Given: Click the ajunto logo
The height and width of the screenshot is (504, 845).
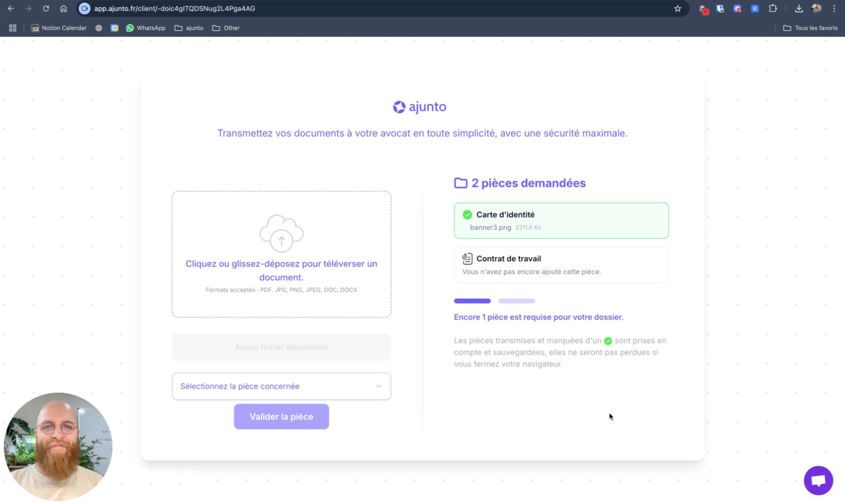Looking at the screenshot, I should tap(420, 107).
